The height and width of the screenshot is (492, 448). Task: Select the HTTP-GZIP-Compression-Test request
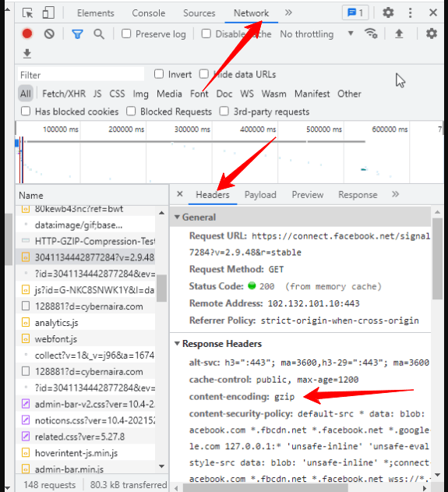tap(86, 241)
